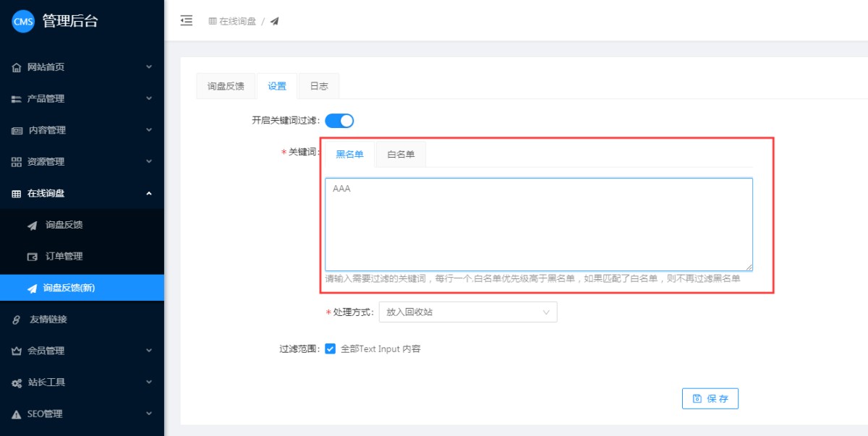The height and width of the screenshot is (436, 868).
Task: Switch to the 询盘反馈 tab
Action: point(226,86)
